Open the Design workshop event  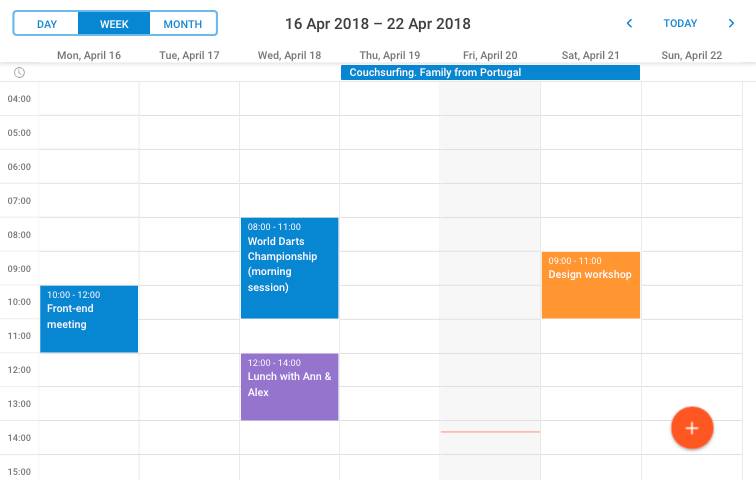[591, 285]
